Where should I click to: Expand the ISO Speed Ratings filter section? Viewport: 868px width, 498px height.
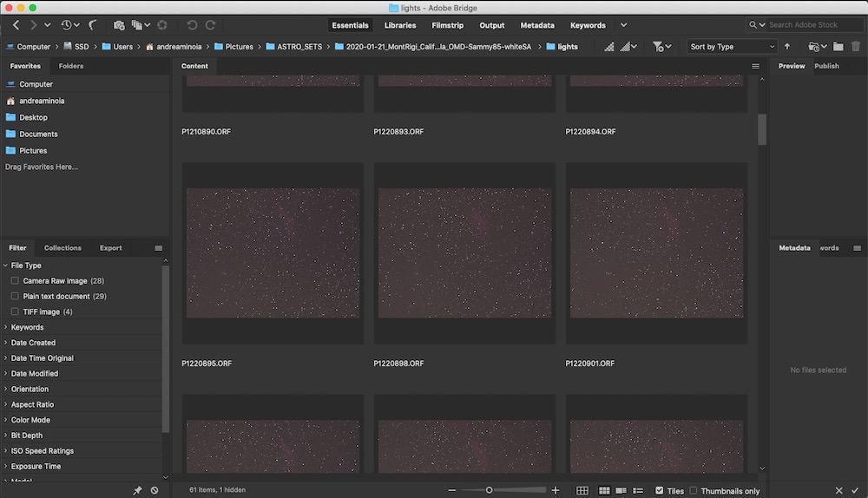pos(5,451)
